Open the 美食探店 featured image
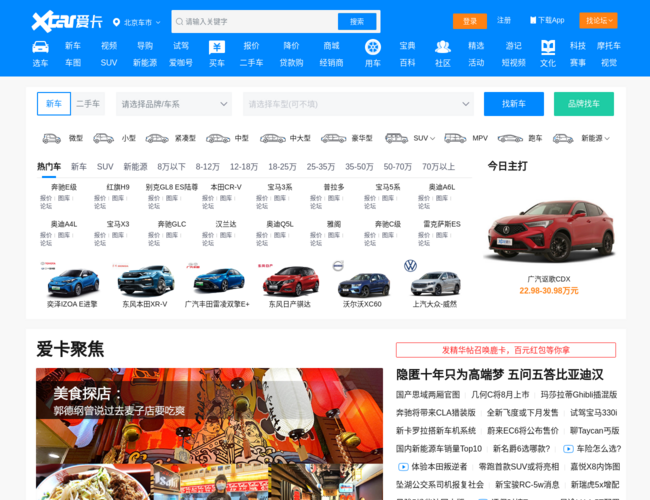Viewport: 650px width, 500px height. (209, 434)
